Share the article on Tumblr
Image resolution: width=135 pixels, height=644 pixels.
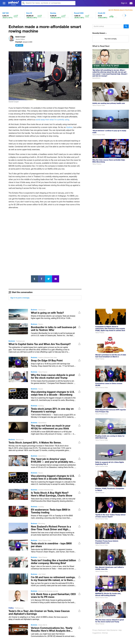(34, 278)
